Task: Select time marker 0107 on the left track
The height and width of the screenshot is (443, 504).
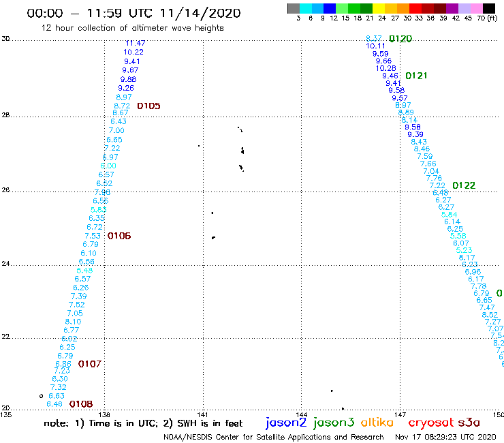Action: point(90,364)
